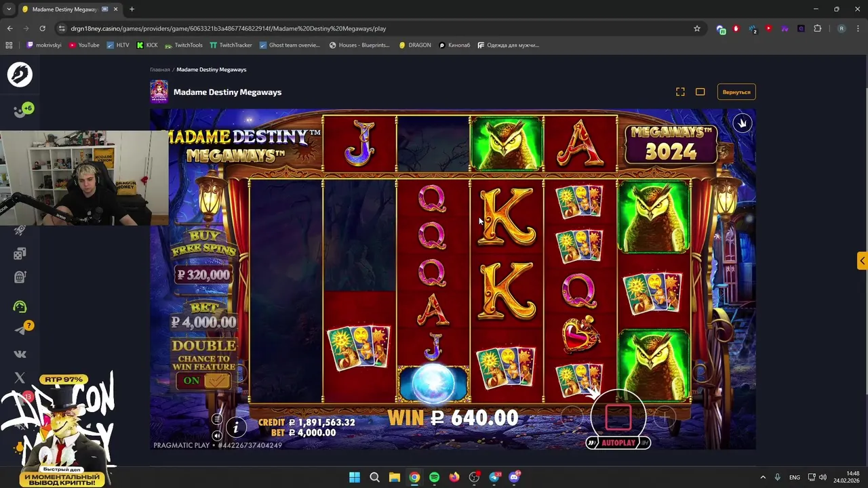868x488 pixels.
Task: Show hidden system tray icons
Action: click(762, 477)
